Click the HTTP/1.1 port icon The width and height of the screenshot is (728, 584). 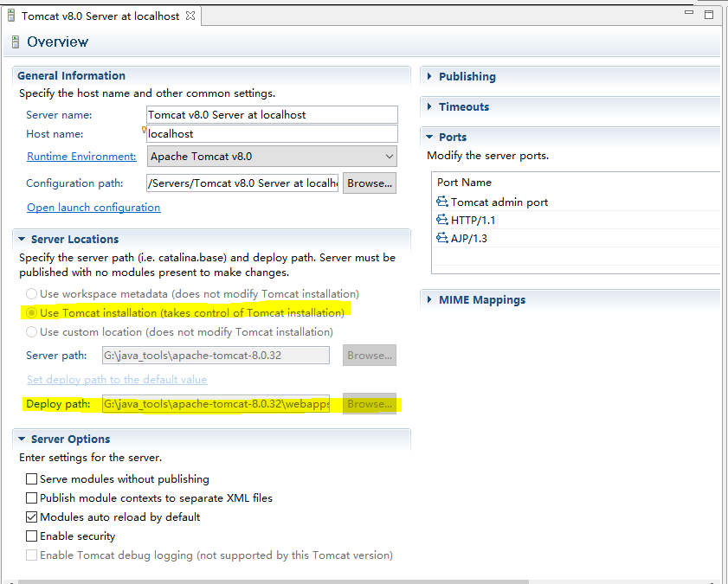pyautogui.click(x=442, y=220)
